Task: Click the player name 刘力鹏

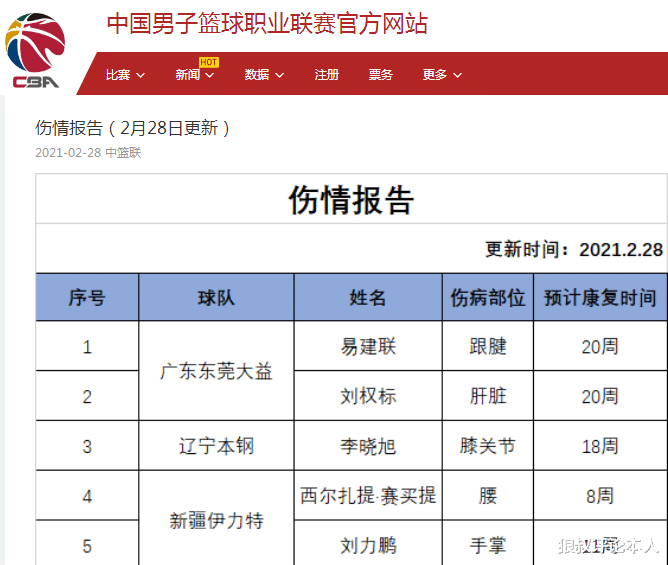Action: pyautogui.click(x=368, y=546)
